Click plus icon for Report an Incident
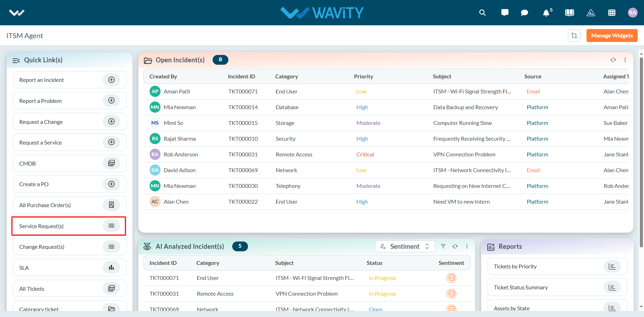 111,80
